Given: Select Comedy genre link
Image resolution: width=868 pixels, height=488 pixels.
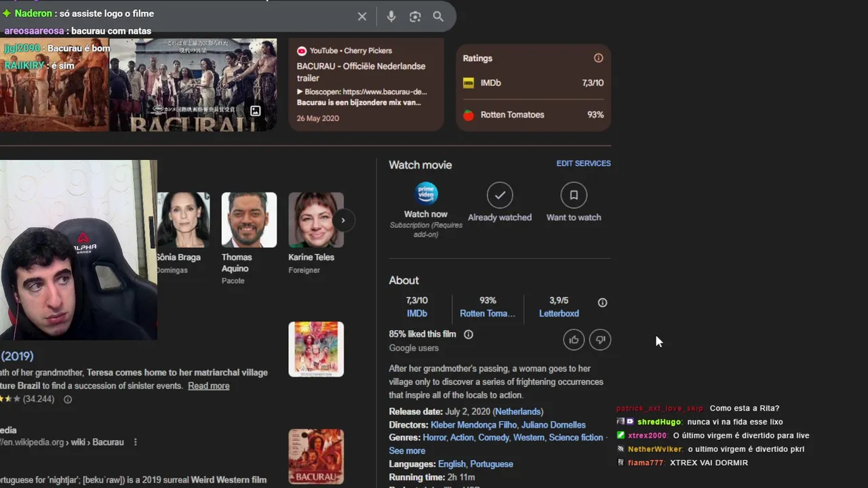Looking at the screenshot, I should (x=493, y=438).
